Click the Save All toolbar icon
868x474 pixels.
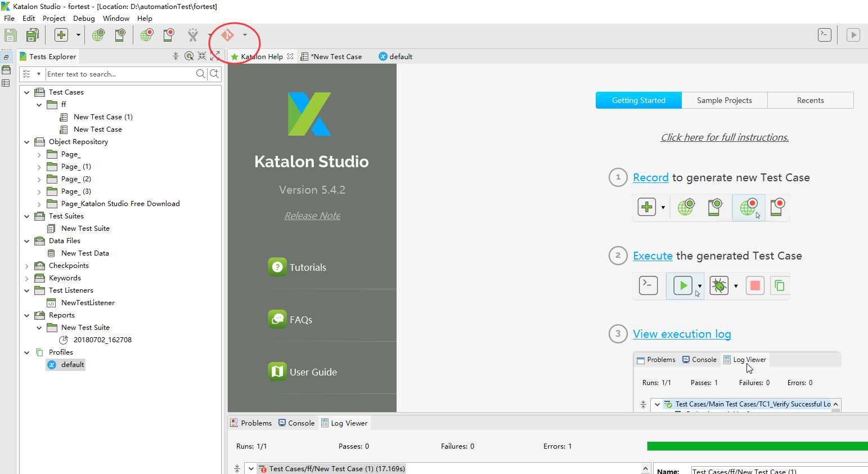point(33,35)
